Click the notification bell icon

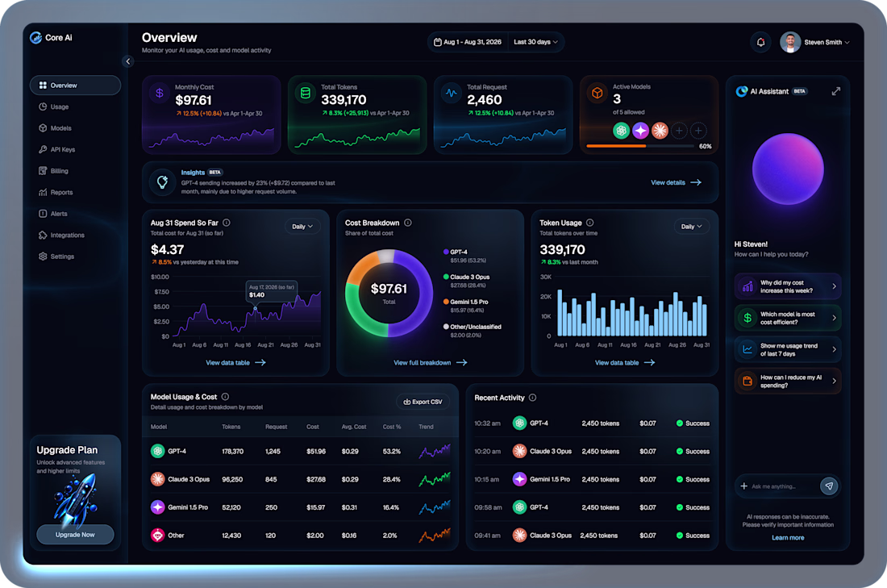[x=760, y=42]
